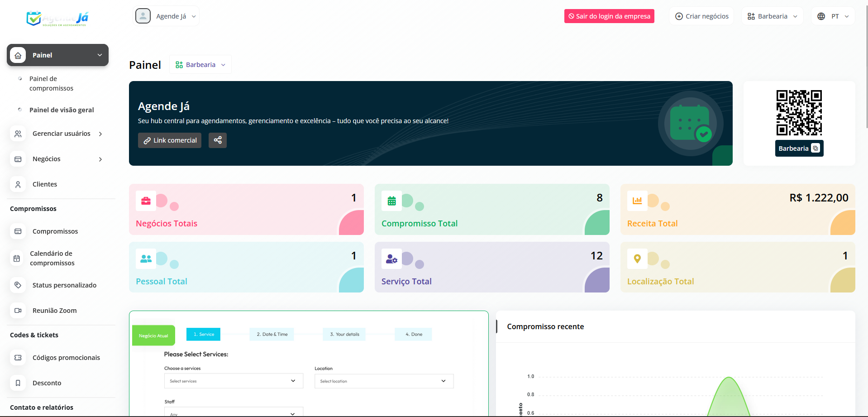Click the calendar check illustration in banner

[x=691, y=123]
